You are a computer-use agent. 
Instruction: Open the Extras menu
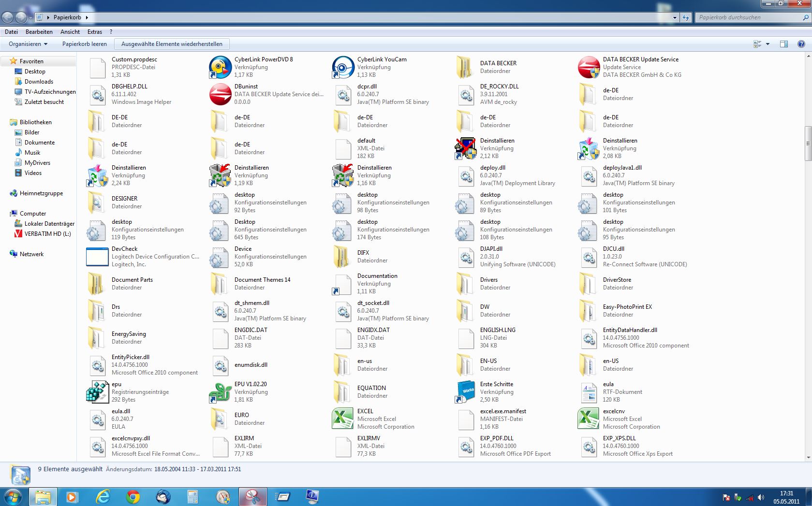[95, 32]
